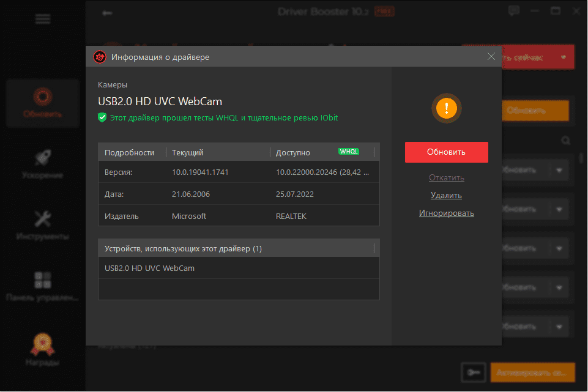The width and height of the screenshot is (588, 392).
Task: Click the Driver Booster logo in the dialog title
Action: 100,57
